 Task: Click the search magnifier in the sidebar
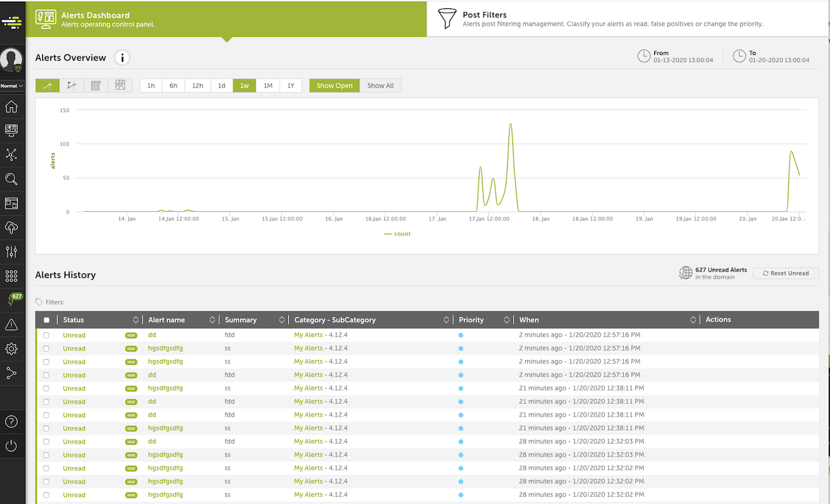click(12, 179)
